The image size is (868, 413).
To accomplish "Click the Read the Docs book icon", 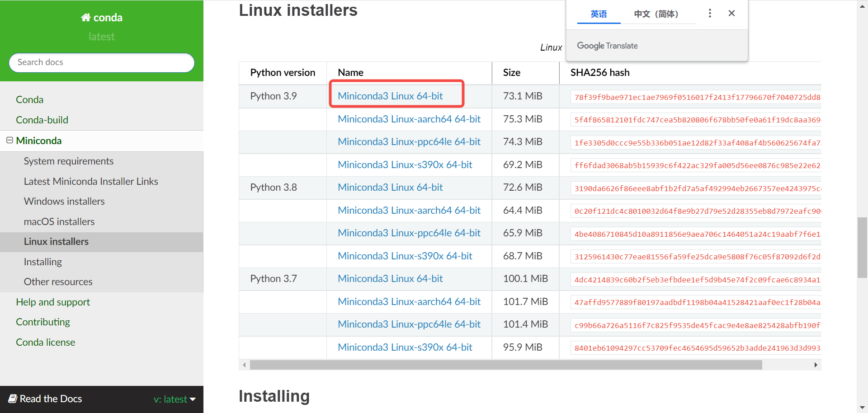I will click(x=13, y=399).
